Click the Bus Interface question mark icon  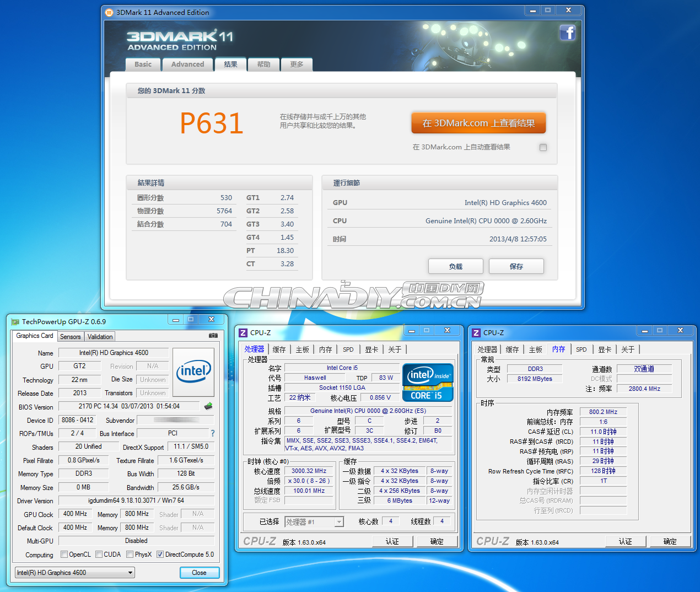pyautogui.click(x=212, y=433)
